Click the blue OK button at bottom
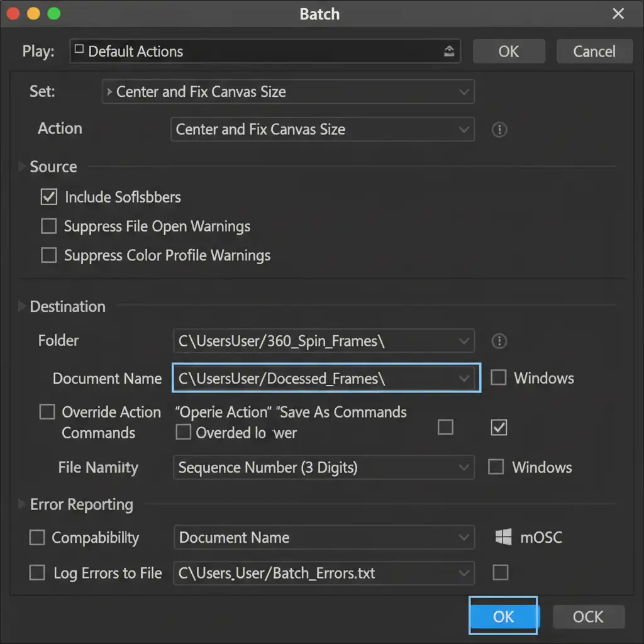644x644 pixels. click(x=503, y=616)
